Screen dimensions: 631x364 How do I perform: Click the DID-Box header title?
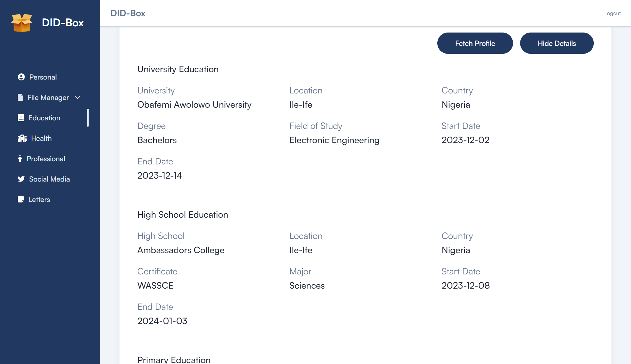128,13
